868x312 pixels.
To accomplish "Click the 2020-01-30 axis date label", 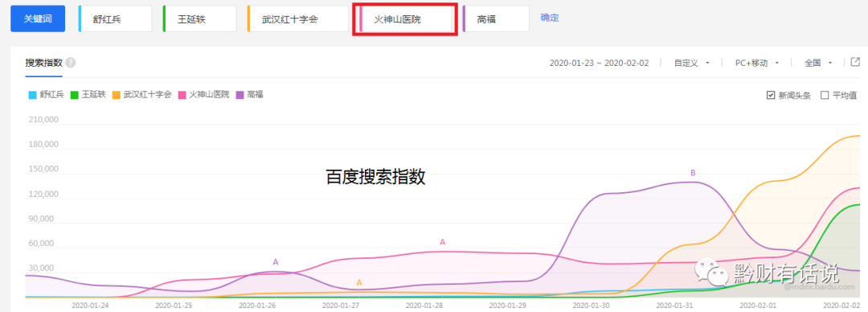I will pos(591,306).
